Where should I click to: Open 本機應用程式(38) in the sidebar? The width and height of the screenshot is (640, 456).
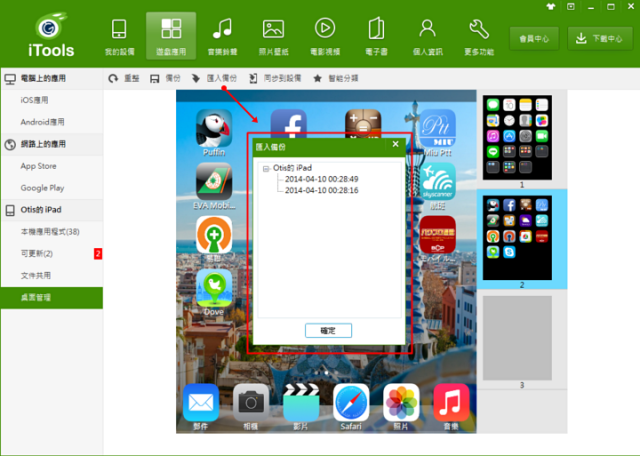tap(52, 232)
